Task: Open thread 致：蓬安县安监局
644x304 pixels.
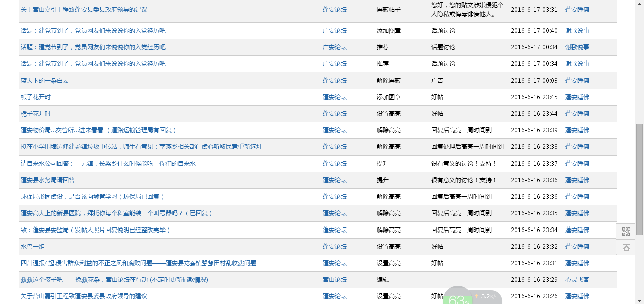Action: tap(96, 230)
